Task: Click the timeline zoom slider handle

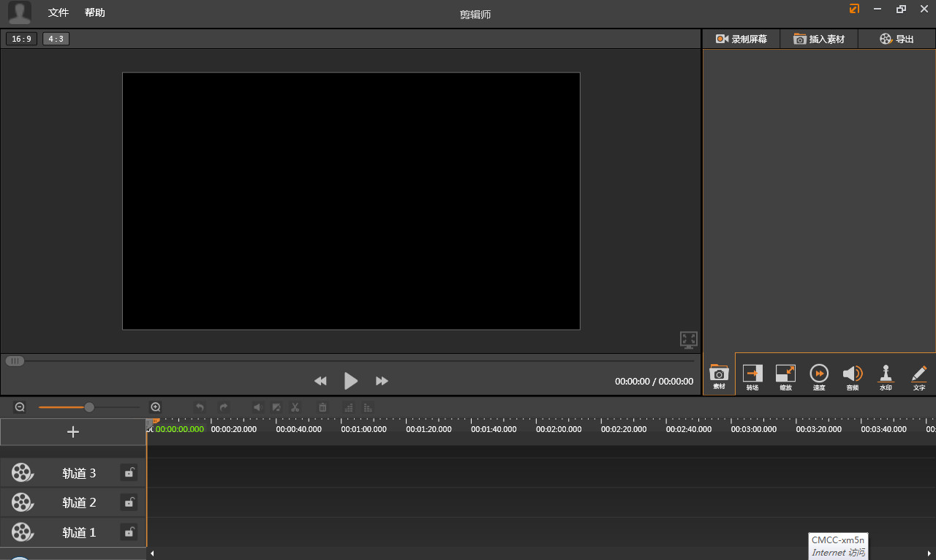Action: point(89,407)
